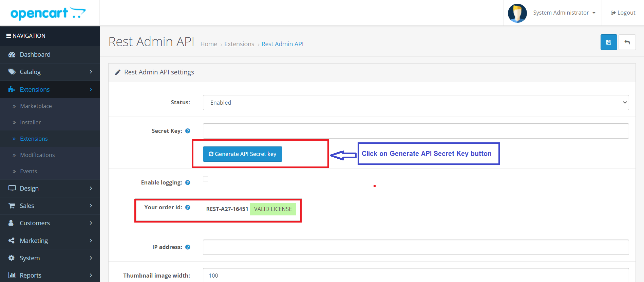Click the IP address help icon
Image resolution: width=644 pixels, height=282 pixels.
point(188,247)
